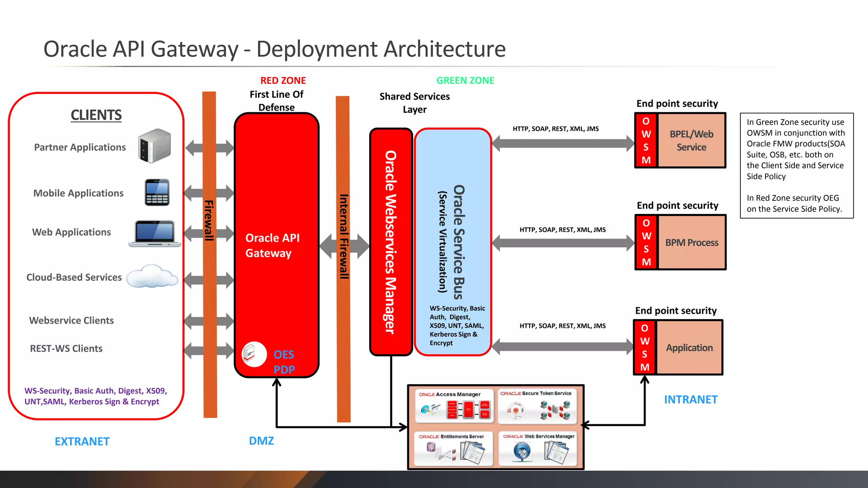
Task: Click the Mobile Applications phone icon
Action: [x=157, y=192]
